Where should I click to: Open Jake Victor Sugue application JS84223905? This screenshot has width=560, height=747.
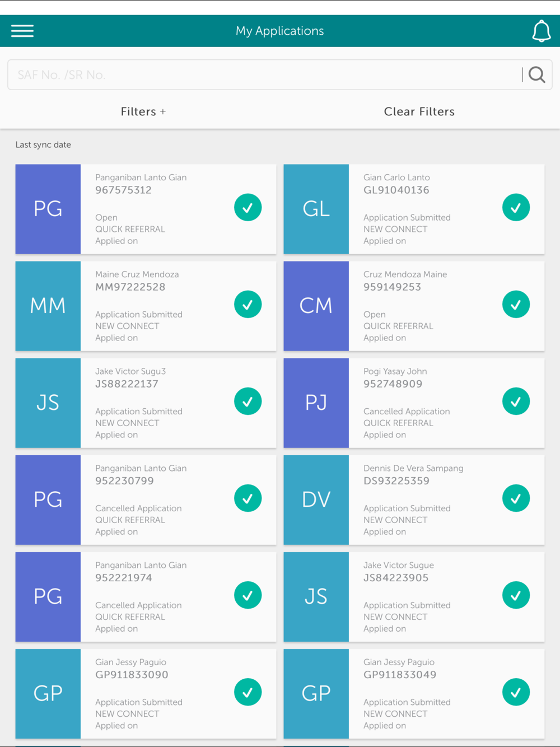414,596
